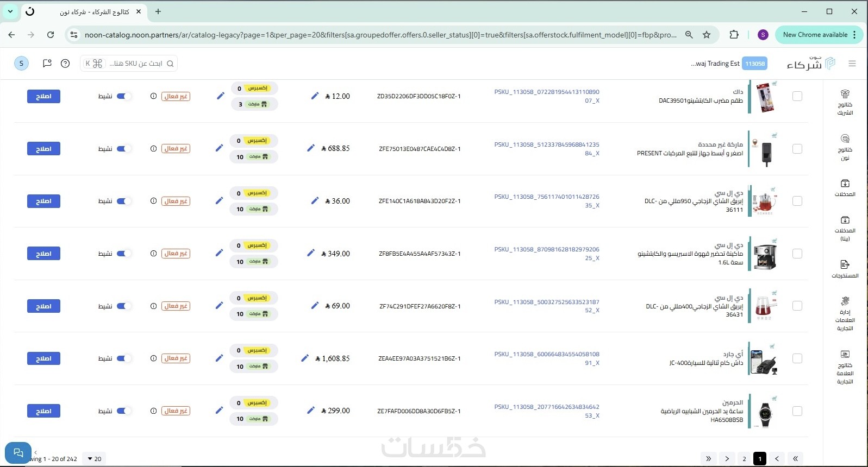The height and width of the screenshot is (467, 868).
Task: Open the Haramain watch HA6508BSB product thumbnail
Action: (765, 411)
